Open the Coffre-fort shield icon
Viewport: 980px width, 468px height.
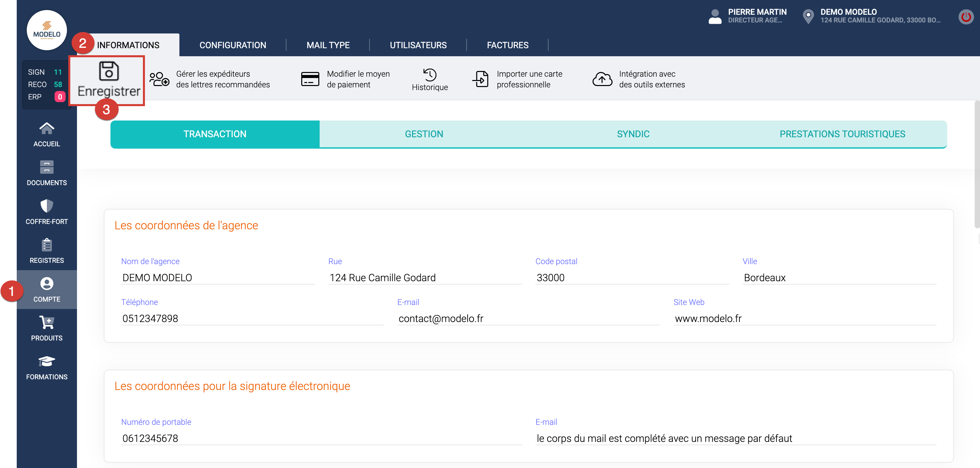click(x=47, y=206)
